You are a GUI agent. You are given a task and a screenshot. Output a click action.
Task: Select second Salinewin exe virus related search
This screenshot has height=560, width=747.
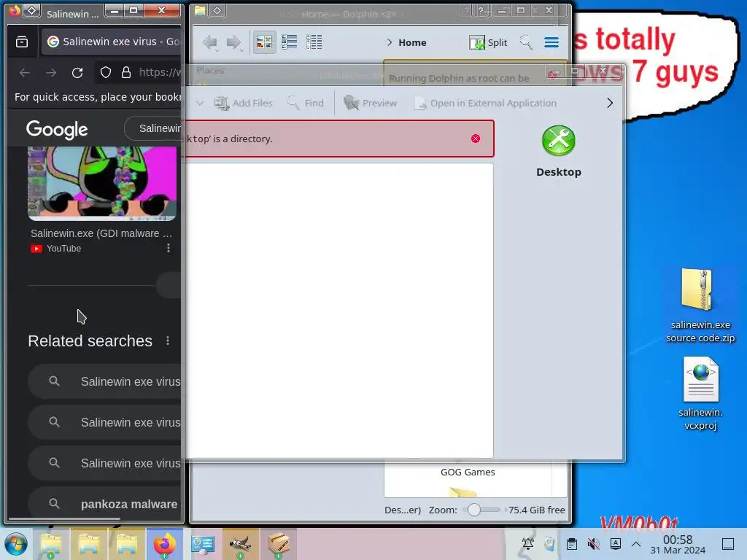tap(106, 422)
